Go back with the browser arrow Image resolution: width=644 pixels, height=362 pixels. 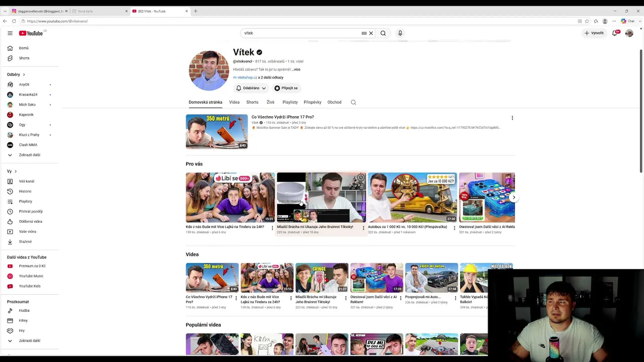click(x=5, y=21)
